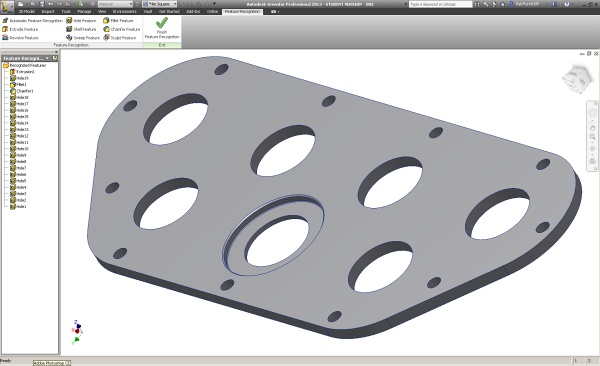Select Extrusion1 in the feature tree
Viewport: 600px width, 366px height.
click(22, 72)
